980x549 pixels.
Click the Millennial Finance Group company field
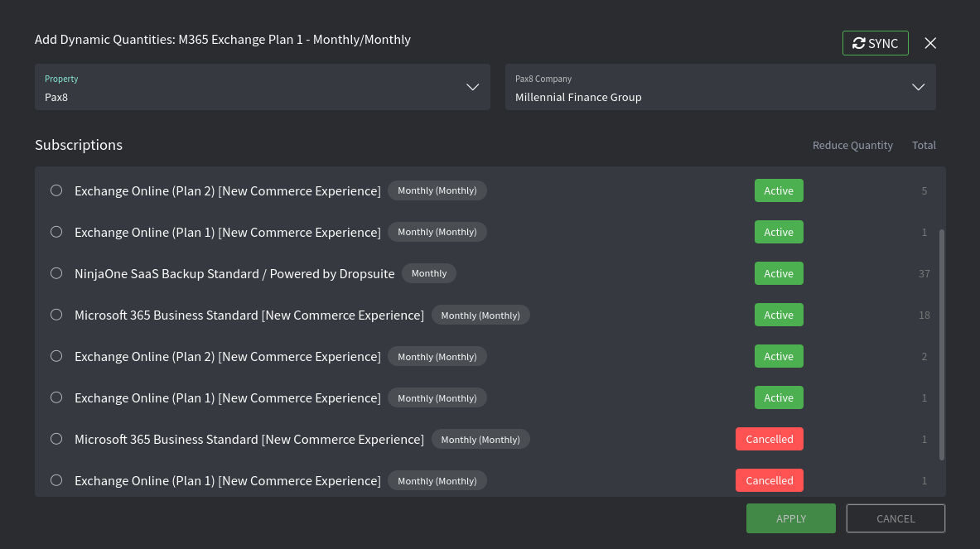[x=720, y=87]
